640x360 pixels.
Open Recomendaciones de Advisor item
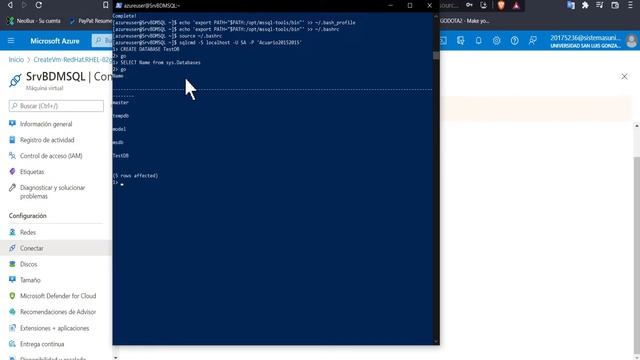point(58,312)
